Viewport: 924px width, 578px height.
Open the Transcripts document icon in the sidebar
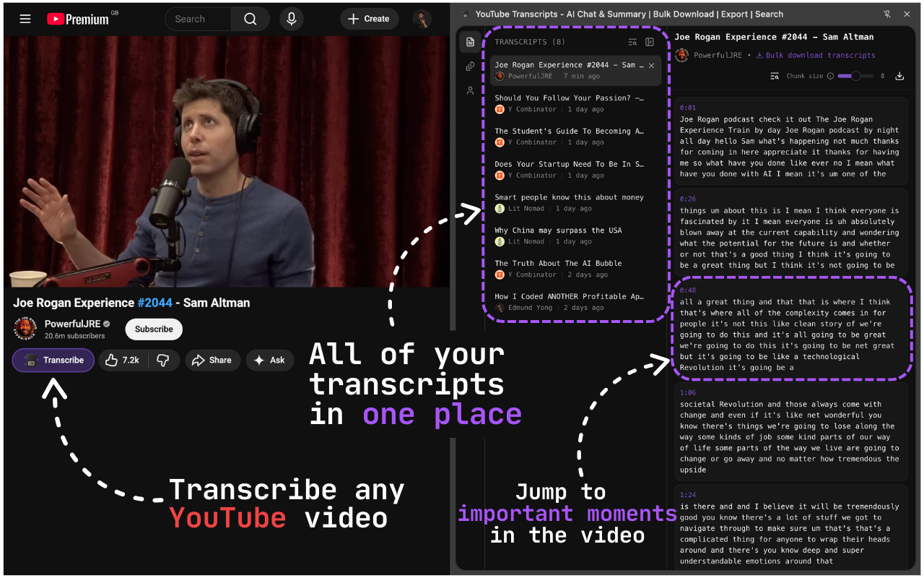click(x=470, y=42)
